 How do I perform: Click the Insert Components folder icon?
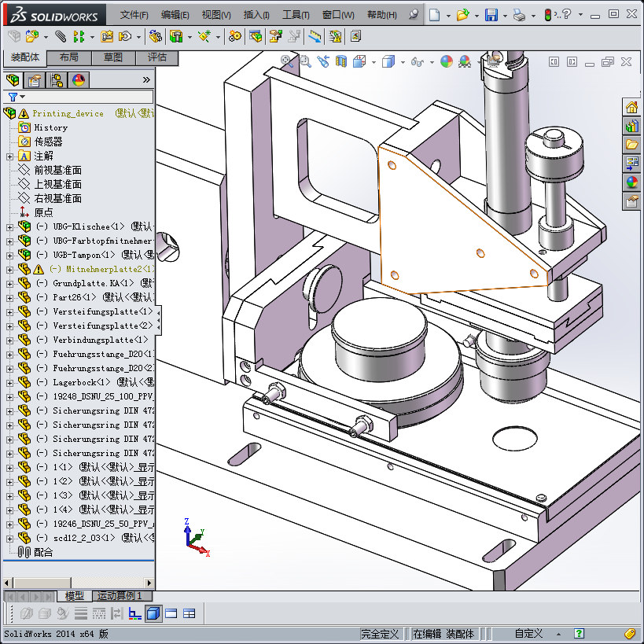pyautogui.click(x=32, y=36)
